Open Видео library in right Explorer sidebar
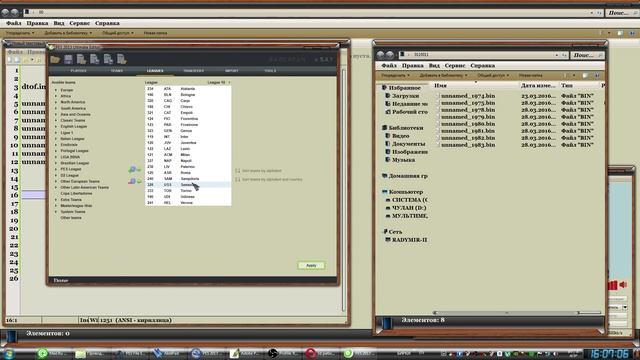 (x=397, y=136)
